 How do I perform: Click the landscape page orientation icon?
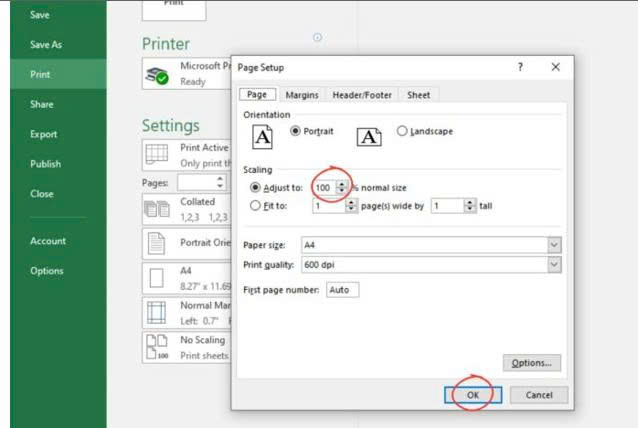pyautogui.click(x=369, y=137)
